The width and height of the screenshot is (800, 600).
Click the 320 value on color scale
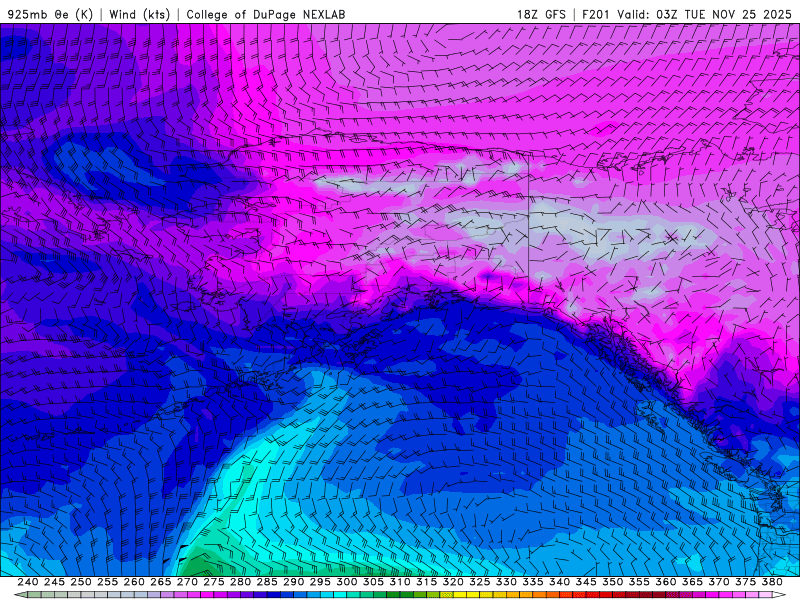tap(453, 582)
